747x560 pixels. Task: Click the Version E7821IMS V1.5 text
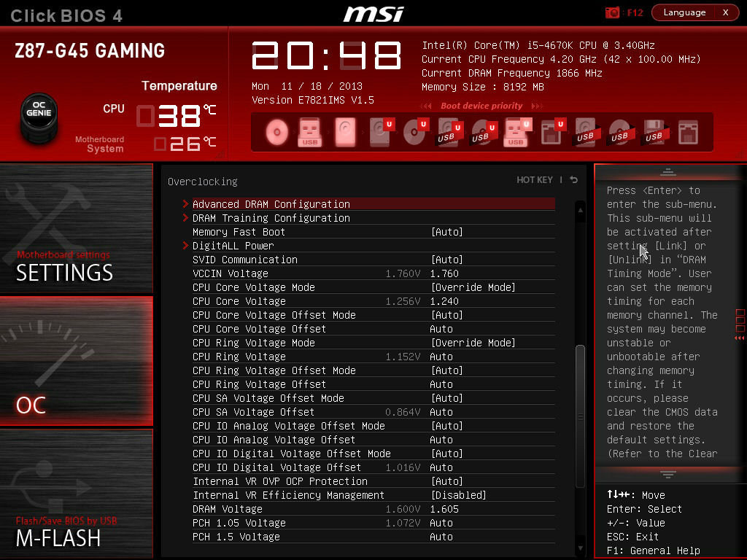(x=313, y=100)
